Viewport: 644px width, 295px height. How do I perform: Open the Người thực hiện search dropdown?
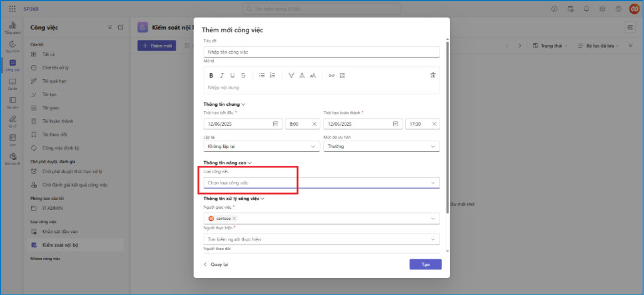tap(321, 239)
